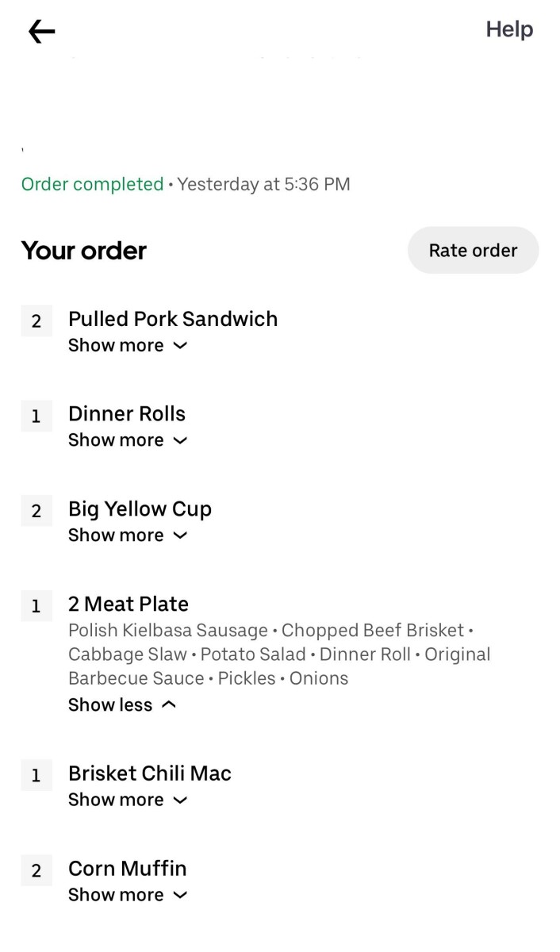Click the quantity badge for Dinner Rolls
This screenshot has height=952, width=560.
[x=36, y=416]
